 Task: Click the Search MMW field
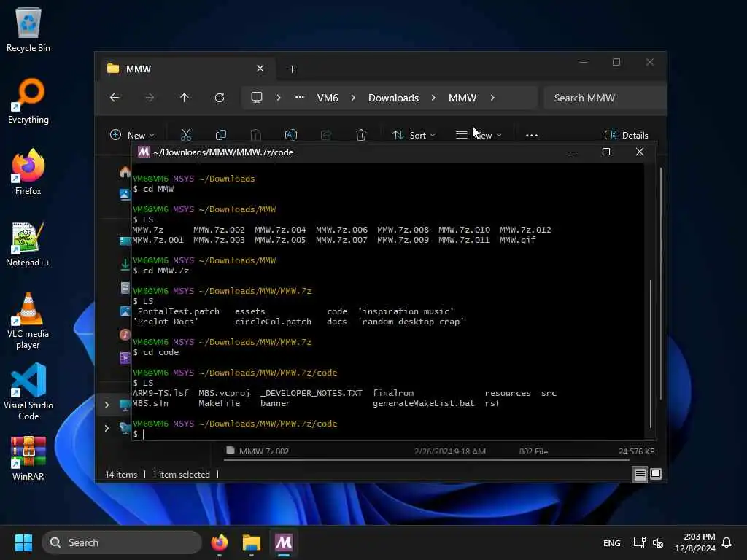tap(605, 98)
